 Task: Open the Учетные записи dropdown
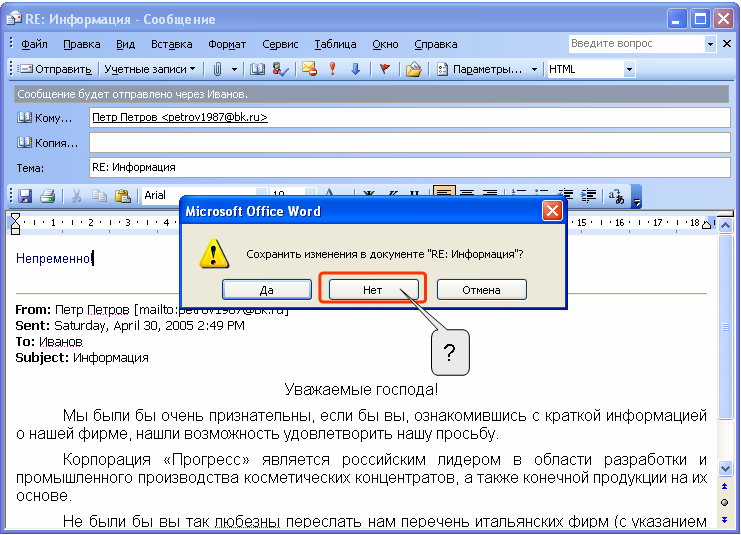pos(149,69)
